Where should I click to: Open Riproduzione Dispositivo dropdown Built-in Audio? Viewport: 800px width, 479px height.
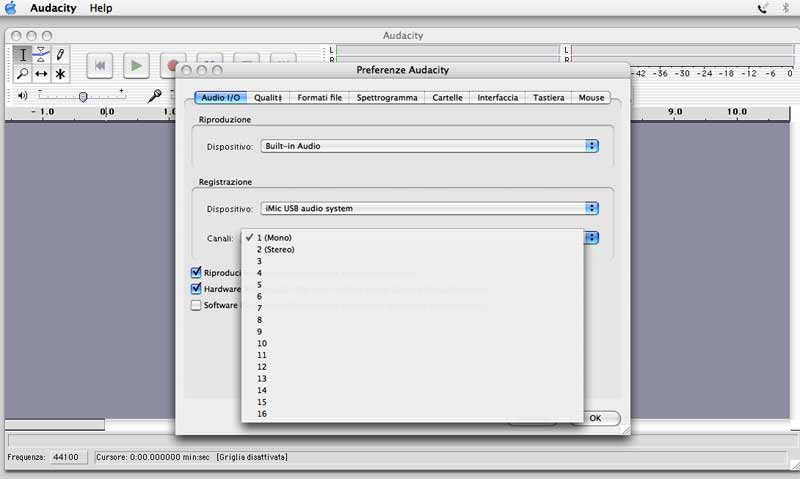[430, 146]
